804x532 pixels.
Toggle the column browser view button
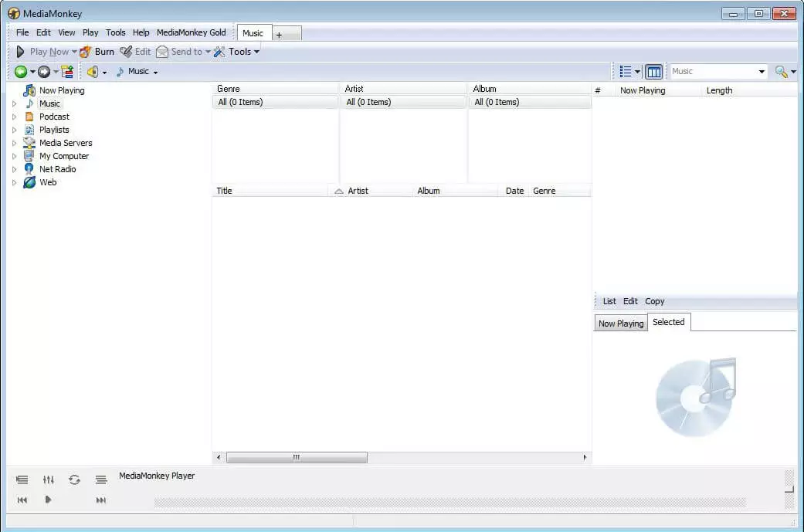pos(653,72)
